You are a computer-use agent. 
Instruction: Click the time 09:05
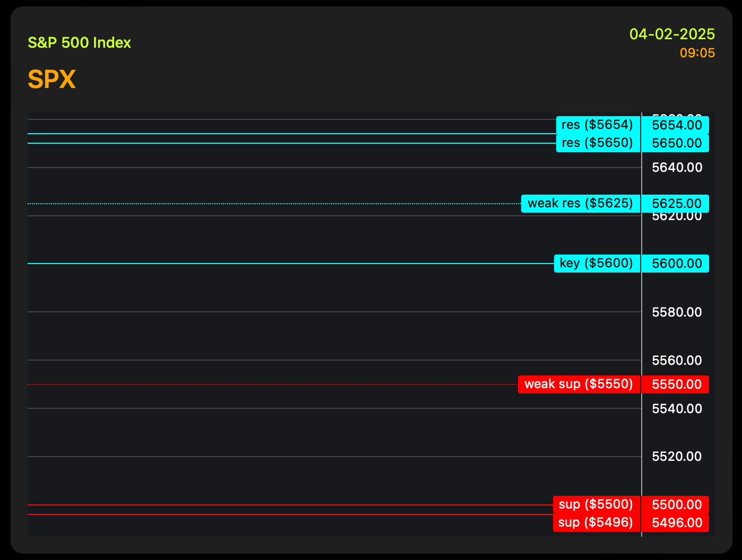(x=697, y=53)
